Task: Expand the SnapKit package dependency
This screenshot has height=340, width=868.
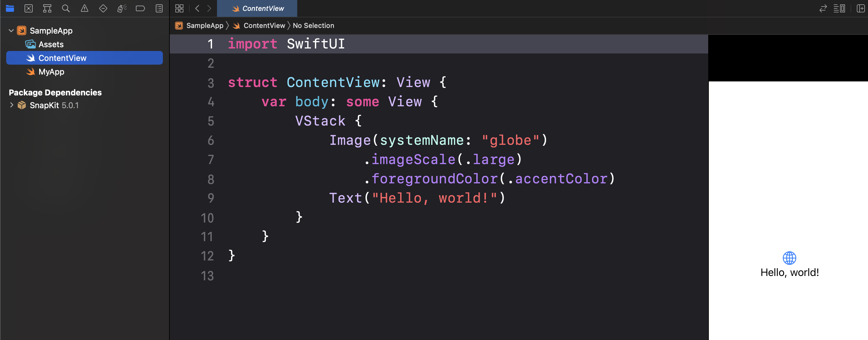Action: pos(12,105)
